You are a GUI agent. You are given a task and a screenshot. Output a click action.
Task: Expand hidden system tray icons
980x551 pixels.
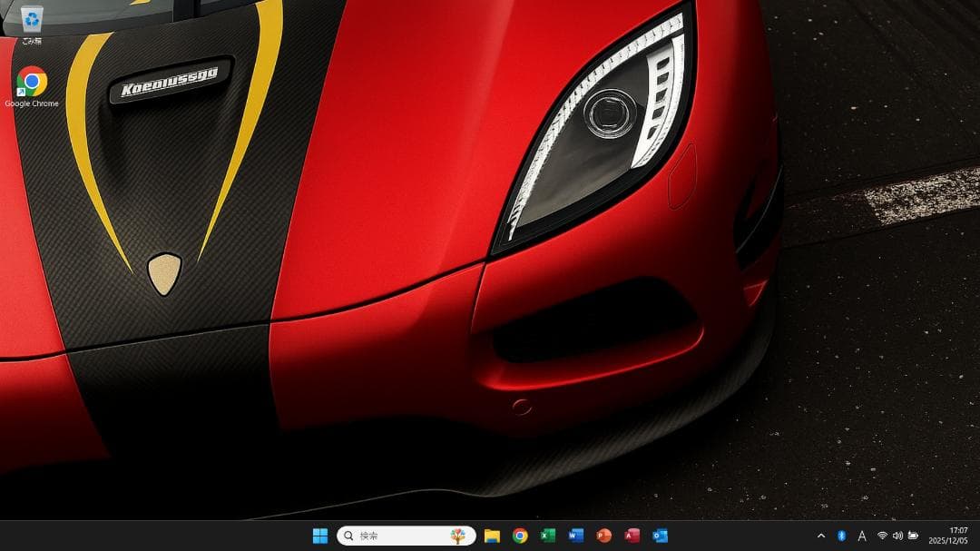821,536
